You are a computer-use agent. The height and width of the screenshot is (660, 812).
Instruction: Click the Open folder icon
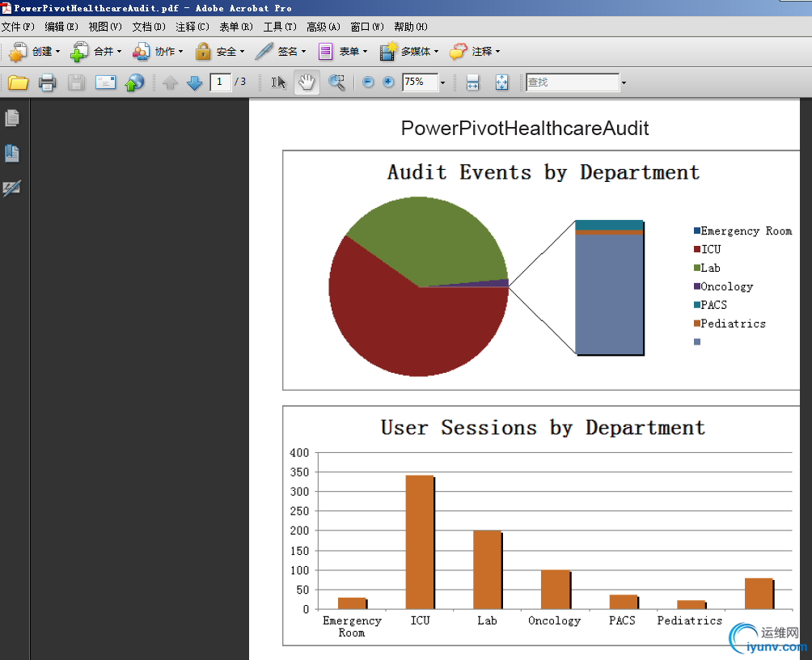pyautogui.click(x=18, y=82)
